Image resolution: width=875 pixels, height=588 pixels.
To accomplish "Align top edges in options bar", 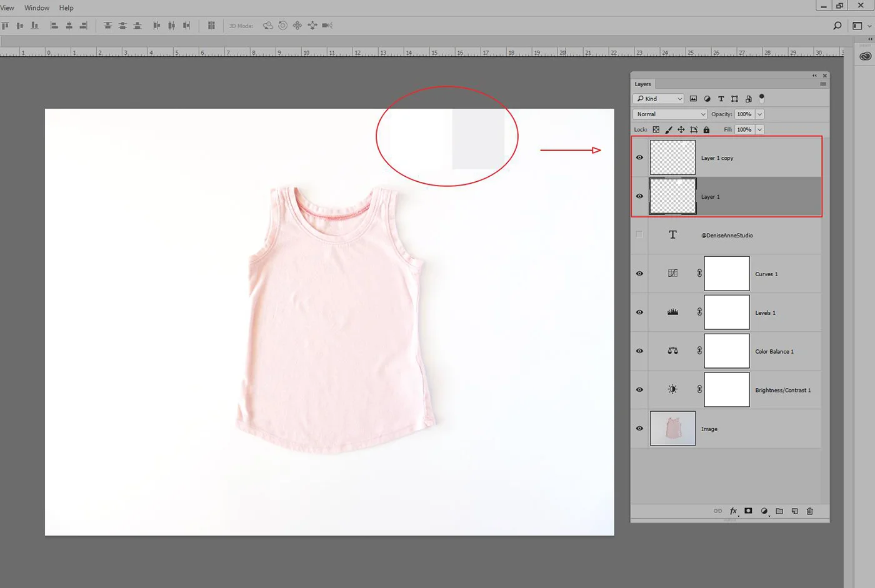I will [5, 26].
